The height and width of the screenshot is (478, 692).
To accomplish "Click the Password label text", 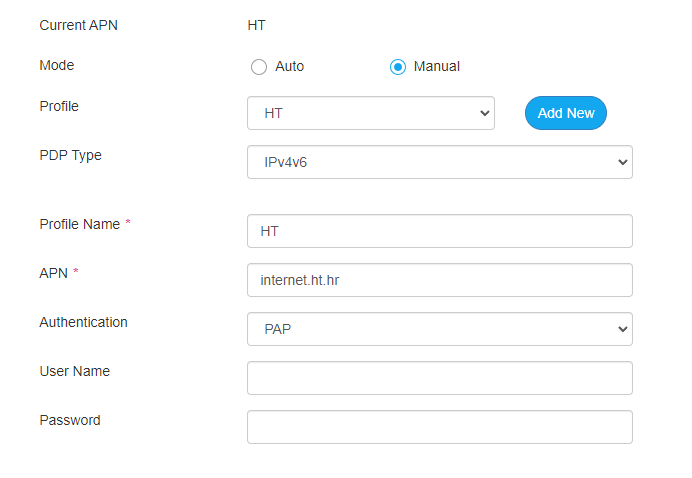I will click(70, 420).
